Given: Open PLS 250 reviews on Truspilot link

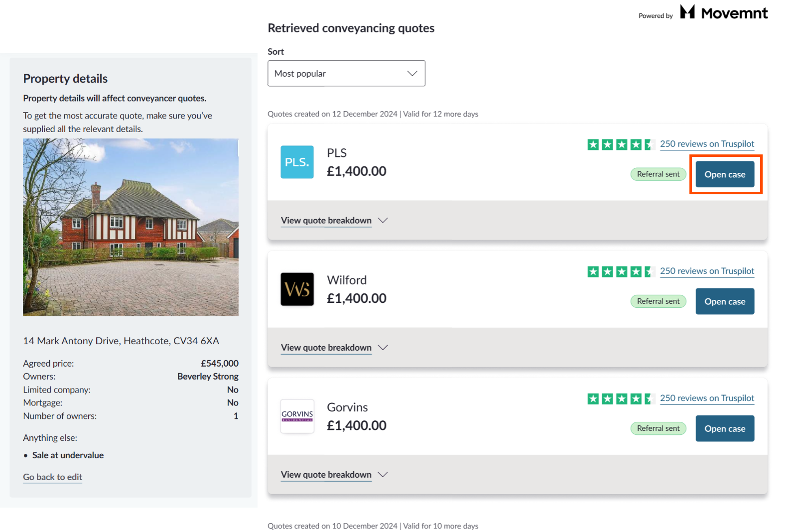Looking at the screenshot, I should pos(707,144).
